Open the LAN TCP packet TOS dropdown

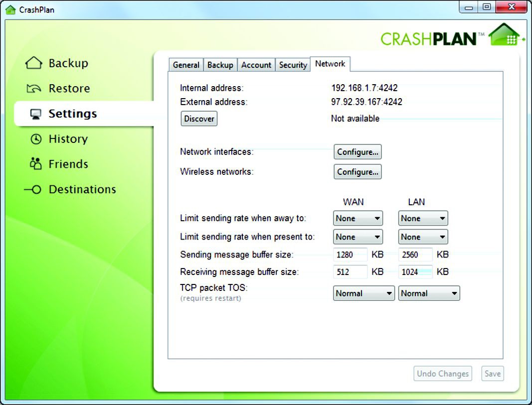[x=429, y=293]
